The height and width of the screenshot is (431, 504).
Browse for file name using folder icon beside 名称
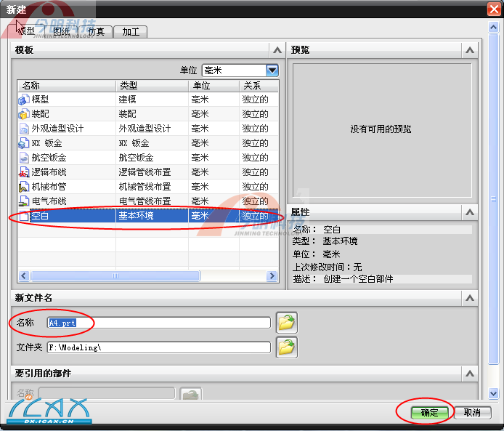tap(287, 323)
